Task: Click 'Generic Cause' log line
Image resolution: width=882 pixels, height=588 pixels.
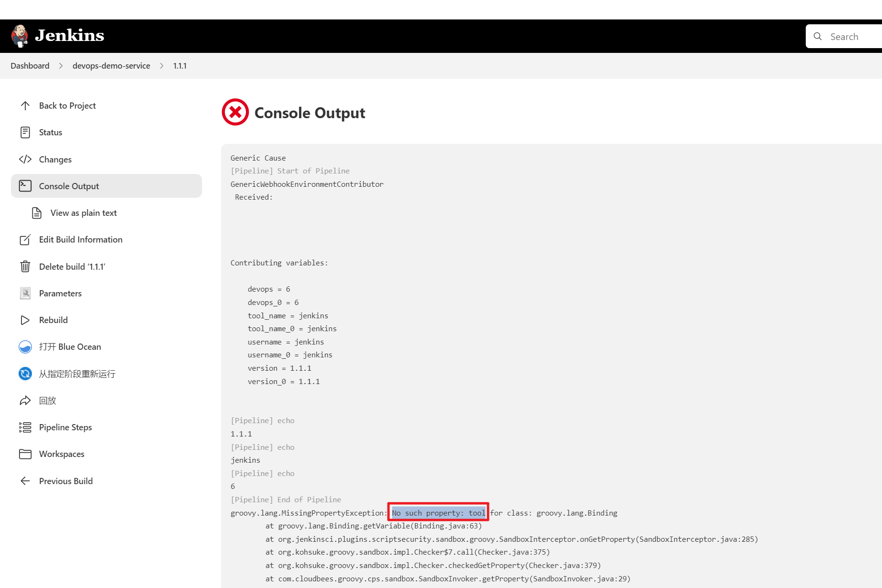Action: click(x=258, y=158)
